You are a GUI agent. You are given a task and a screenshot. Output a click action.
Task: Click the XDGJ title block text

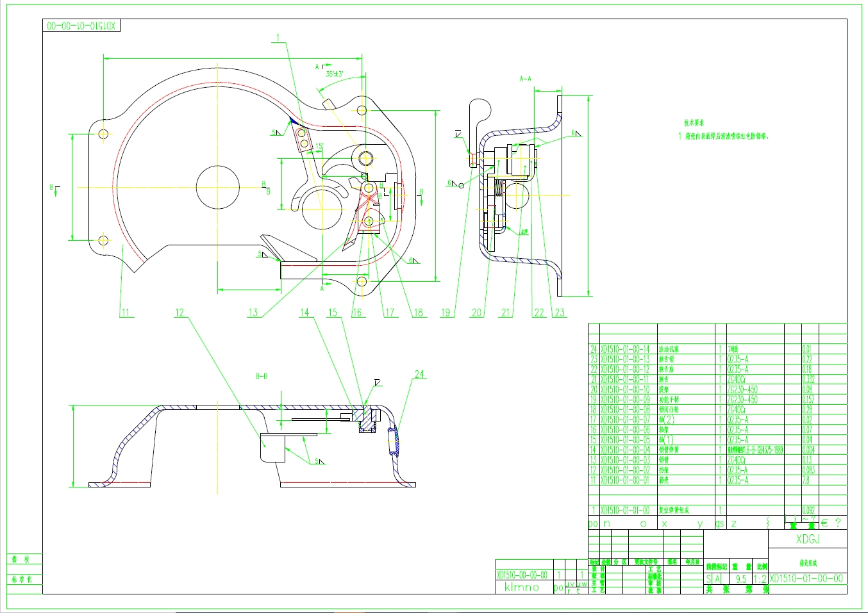click(808, 539)
